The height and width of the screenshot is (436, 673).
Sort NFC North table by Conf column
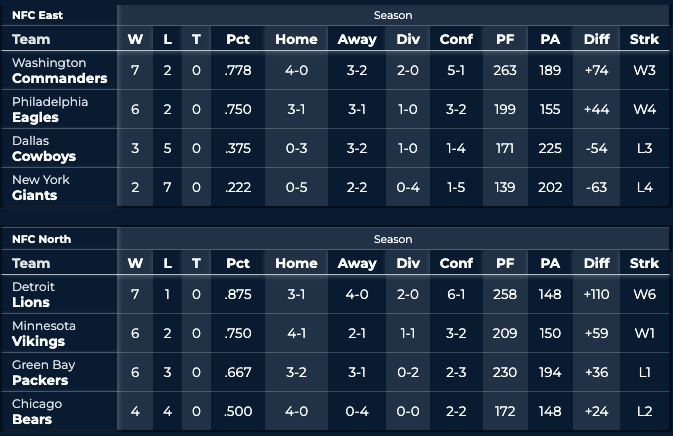456,263
